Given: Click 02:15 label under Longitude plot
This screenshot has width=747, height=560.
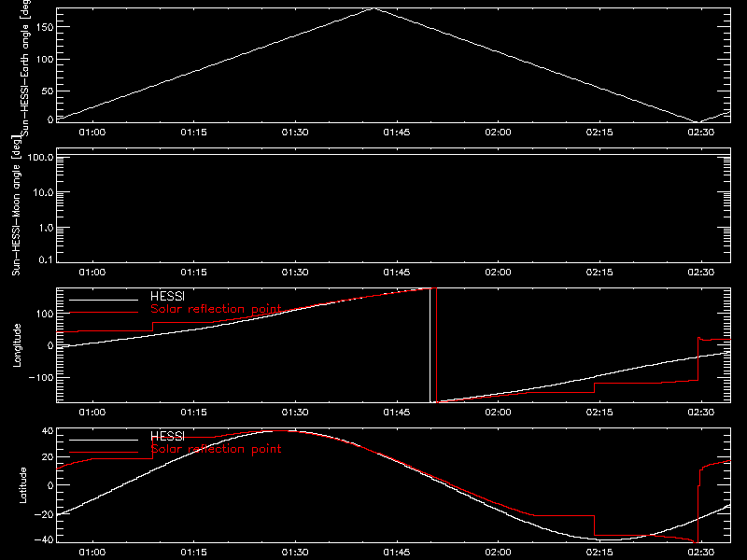Looking at the screenshot, I should tap(599, 413).
